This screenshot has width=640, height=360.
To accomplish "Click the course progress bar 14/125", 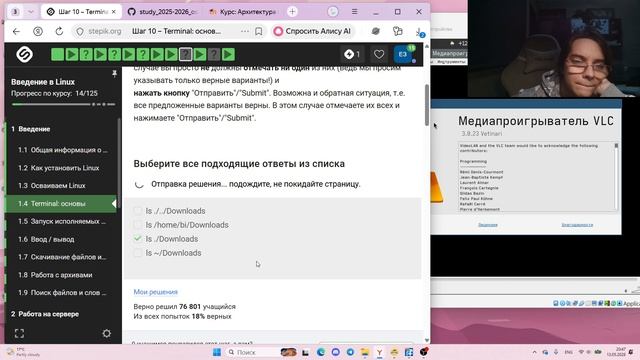I will point(63,104).
